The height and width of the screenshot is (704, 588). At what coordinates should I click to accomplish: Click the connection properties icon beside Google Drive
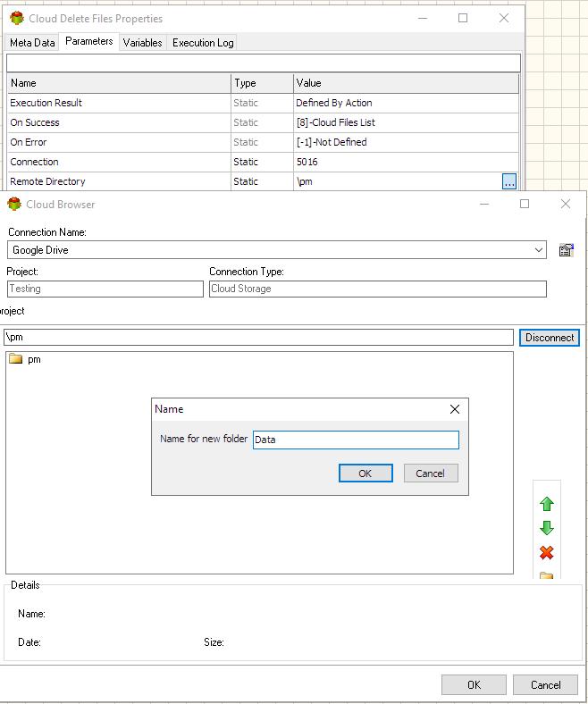(x=566, y=250)
